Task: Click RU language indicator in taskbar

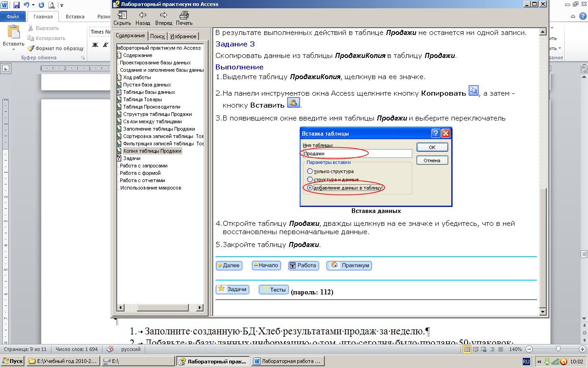Action: [x=526, y=361]
